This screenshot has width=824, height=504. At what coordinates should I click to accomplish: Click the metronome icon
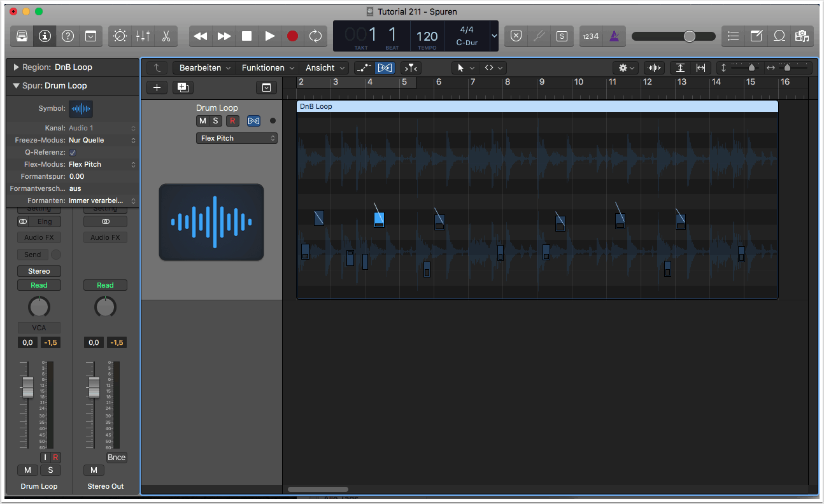[614, 36]
